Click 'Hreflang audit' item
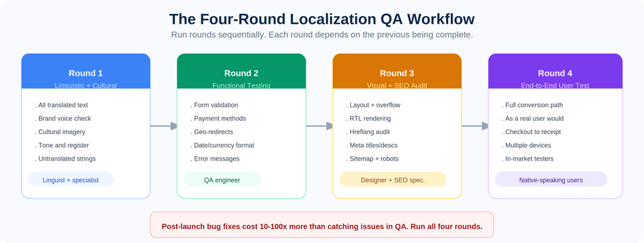Viewport: 644px width, 243px height. (x=368, y=131)
